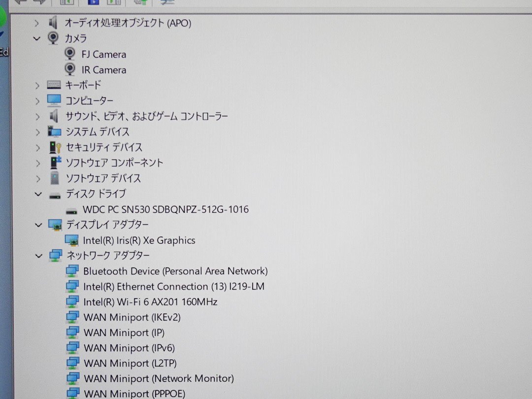The width and height of the screenshot is (532, 399).
Task: Select the キーボード label
Action: [83, 85]
